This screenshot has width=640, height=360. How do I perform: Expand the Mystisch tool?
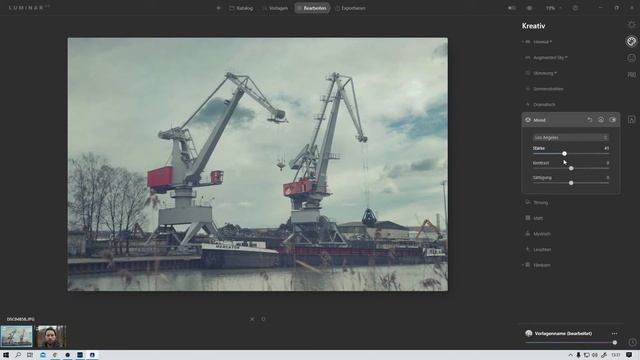542,234
